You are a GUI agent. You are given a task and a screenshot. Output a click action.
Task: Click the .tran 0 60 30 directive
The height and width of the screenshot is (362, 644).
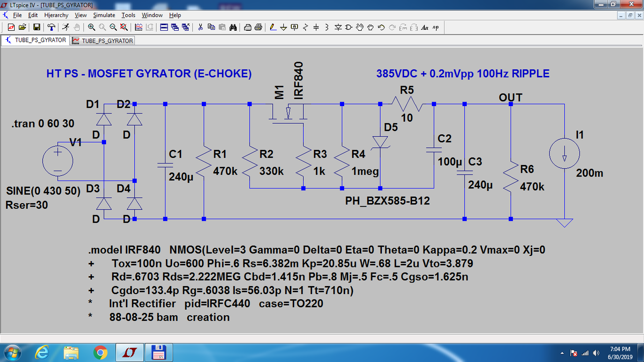pos(43,124)
